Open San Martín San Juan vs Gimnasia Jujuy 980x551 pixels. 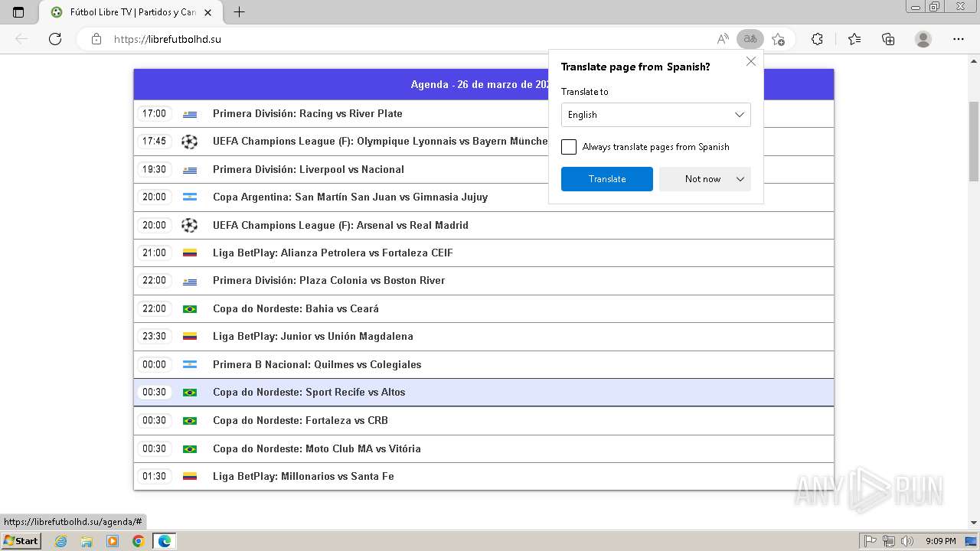tap(350, 197)
